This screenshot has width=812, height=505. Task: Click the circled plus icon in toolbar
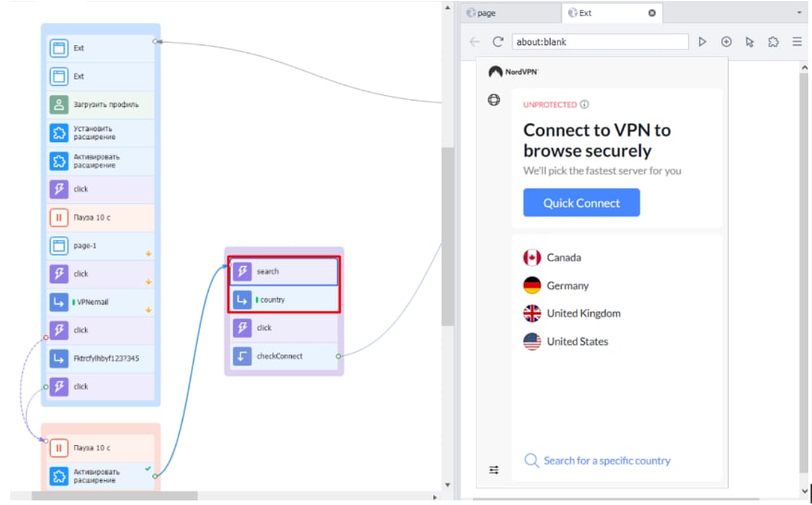(726, 42)
